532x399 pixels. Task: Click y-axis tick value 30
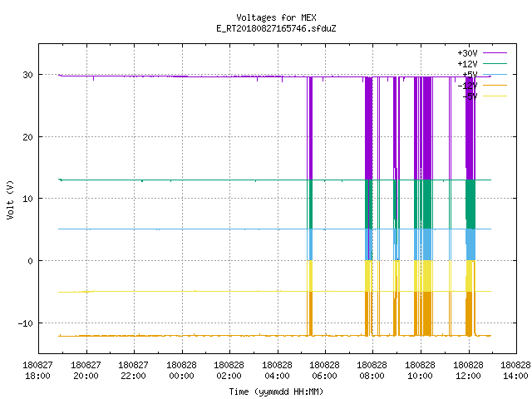point(27,75)
